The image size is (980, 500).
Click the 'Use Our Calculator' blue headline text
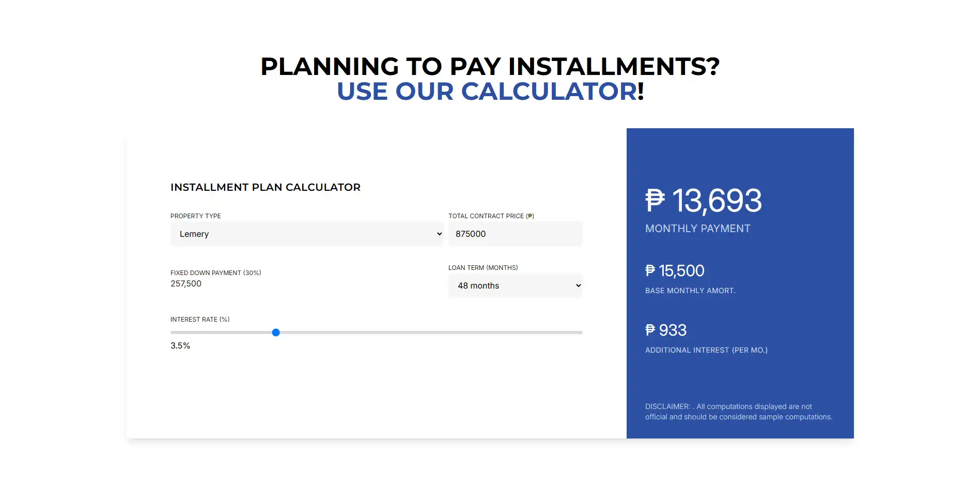tap(487, 92)
